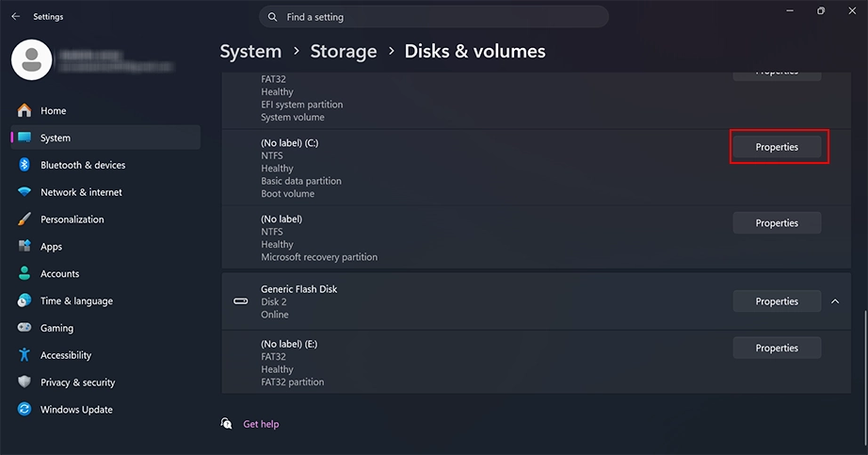The image size is (868, 455).
Task: Click the Basic data partition text
Action: (x=301, y=181)
